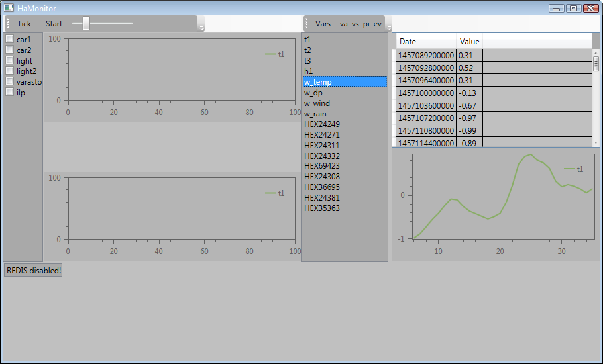This screenshot has height=364, width=603.
Task: Click the Tick toolbar button
Action: click(x=24, y=24)
